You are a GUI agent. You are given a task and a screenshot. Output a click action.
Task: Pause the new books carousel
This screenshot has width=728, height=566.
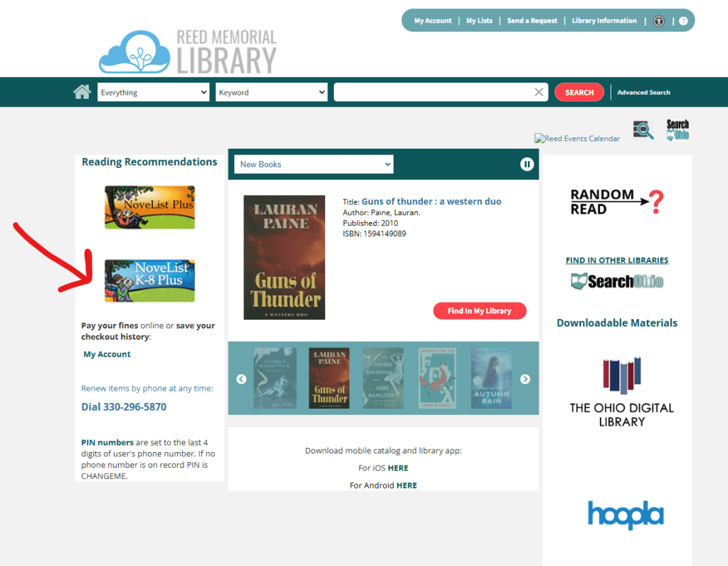[527, 164]
